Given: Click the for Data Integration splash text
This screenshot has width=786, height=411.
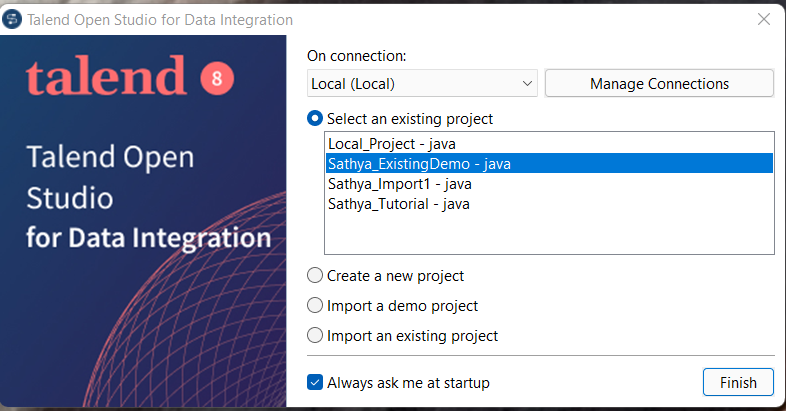Looking at the screenshot, I should coord(149,239).
